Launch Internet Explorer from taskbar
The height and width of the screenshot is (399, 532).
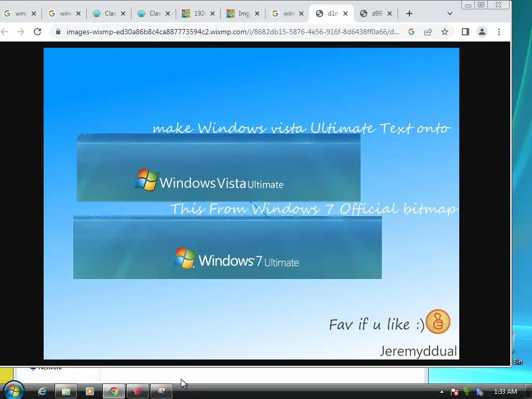coord(42,392)
